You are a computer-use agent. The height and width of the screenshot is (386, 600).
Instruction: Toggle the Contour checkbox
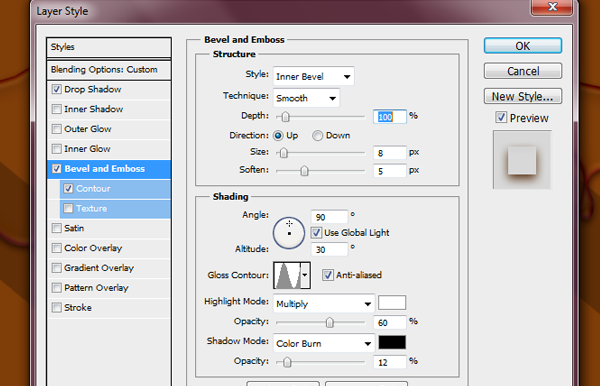68,189
